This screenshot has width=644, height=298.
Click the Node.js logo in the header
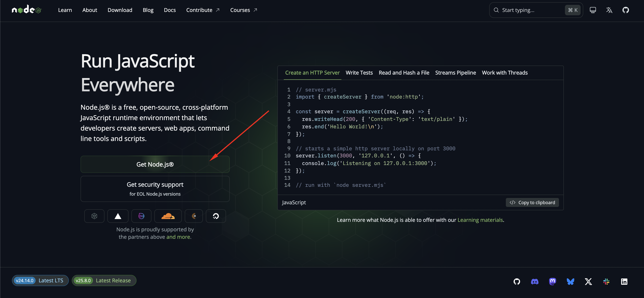pyautogui.click(x=26, y=10)
